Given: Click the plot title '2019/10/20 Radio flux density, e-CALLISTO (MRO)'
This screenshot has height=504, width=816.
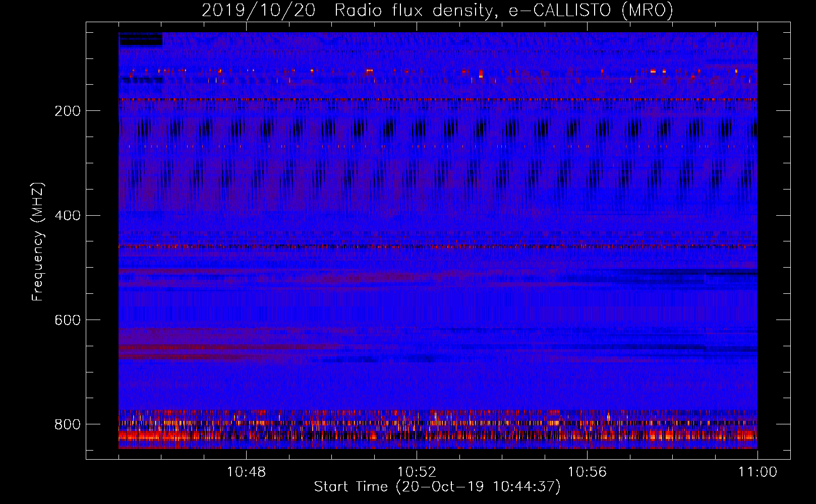Looking at the screenshot, I should (x=437, y=10).
